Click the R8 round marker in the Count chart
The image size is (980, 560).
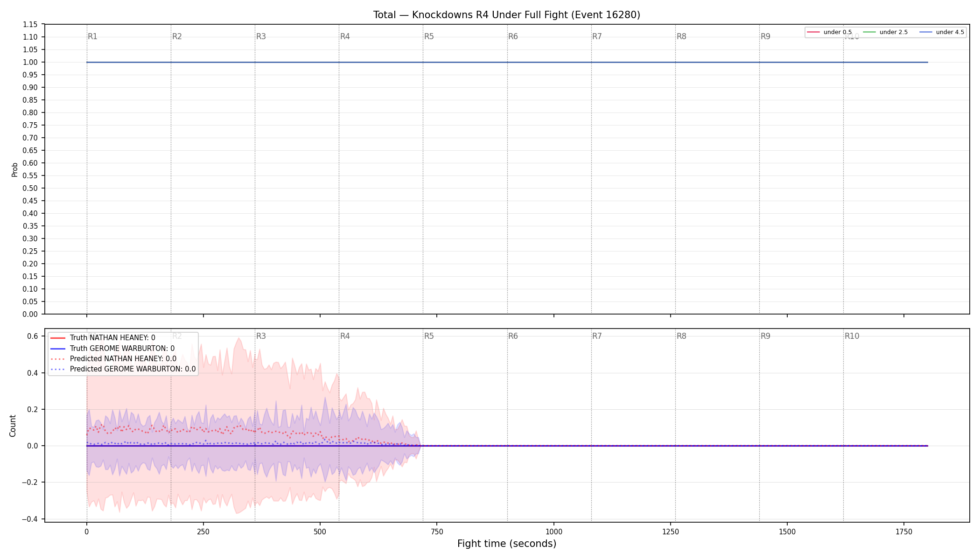pos(681,336)
